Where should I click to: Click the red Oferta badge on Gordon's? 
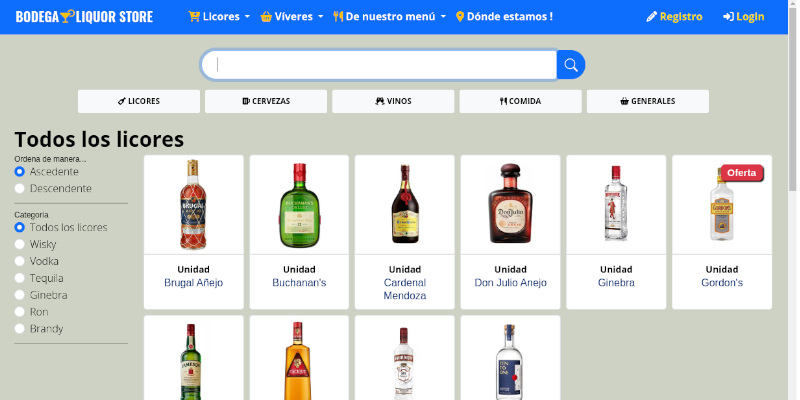click(x=742, y=173)
